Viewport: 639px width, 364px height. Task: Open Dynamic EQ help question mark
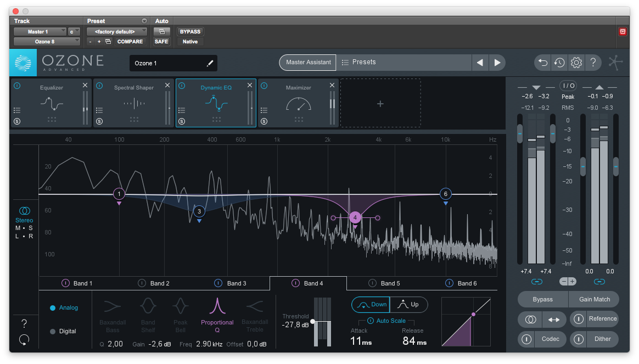point(24,323)
